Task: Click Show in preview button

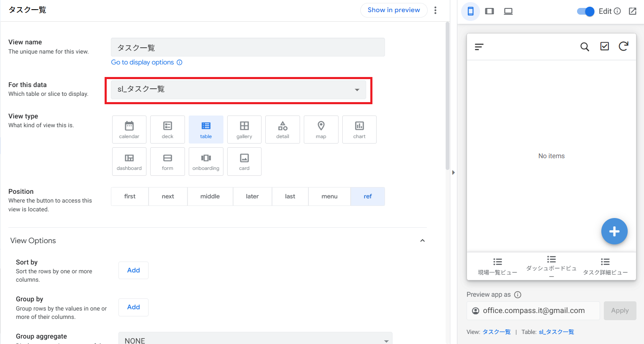Action: pyautogui.click(x=393, y=10)
